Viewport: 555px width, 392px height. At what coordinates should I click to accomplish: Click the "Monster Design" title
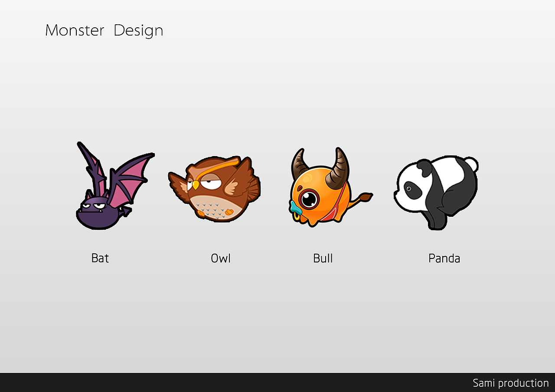[104, 30]
